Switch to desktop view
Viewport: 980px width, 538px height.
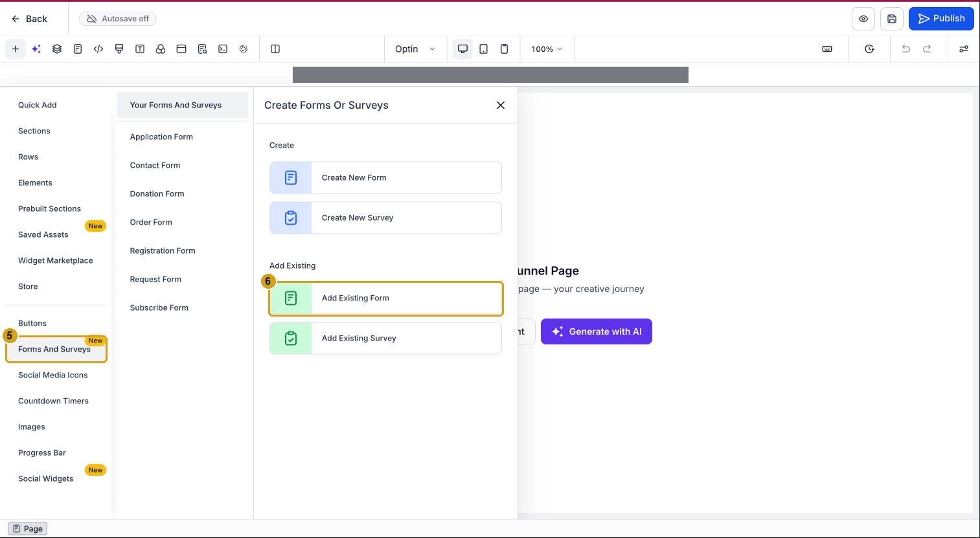click(462, 49)
